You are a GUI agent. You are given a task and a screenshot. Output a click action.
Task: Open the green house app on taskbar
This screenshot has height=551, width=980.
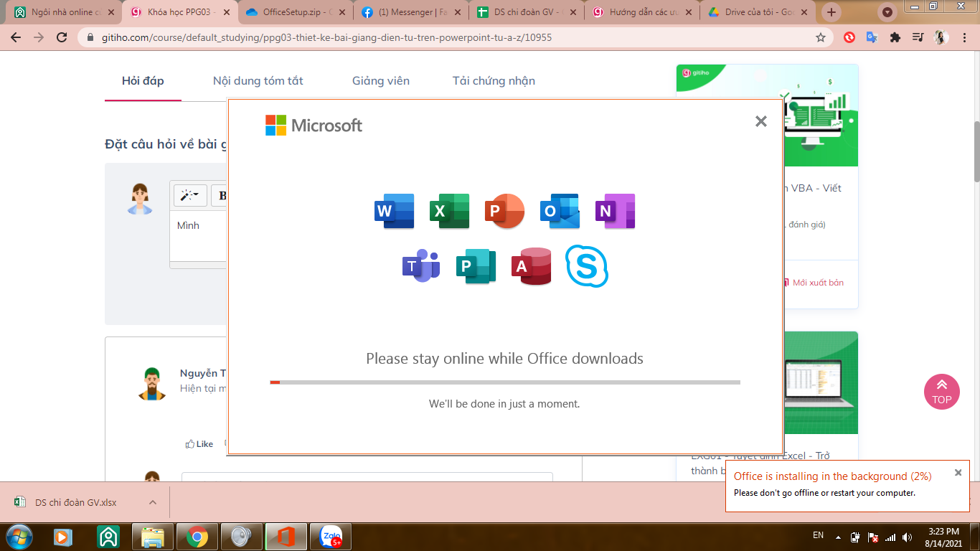coord(108,537)
